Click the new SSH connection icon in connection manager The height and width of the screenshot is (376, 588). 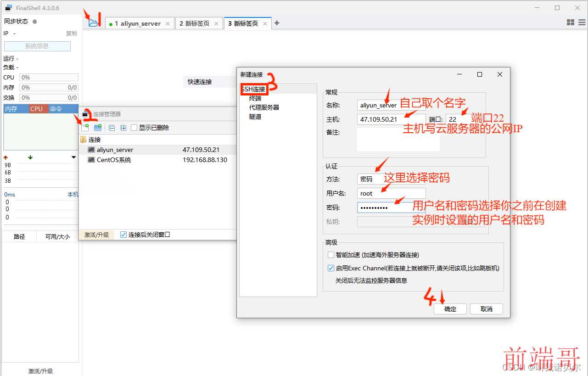click(85, 128)
